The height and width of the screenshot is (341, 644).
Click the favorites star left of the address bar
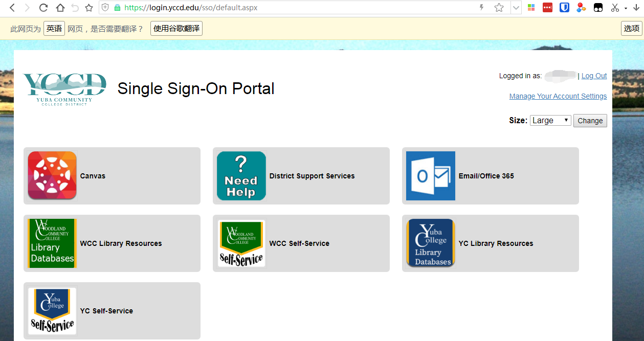pos(89,8)
